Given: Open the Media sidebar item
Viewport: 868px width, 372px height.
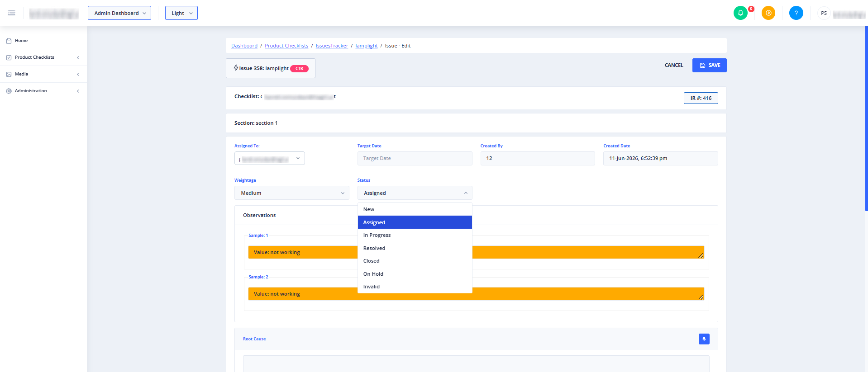Looking at the screenshot, I should 43,74.
